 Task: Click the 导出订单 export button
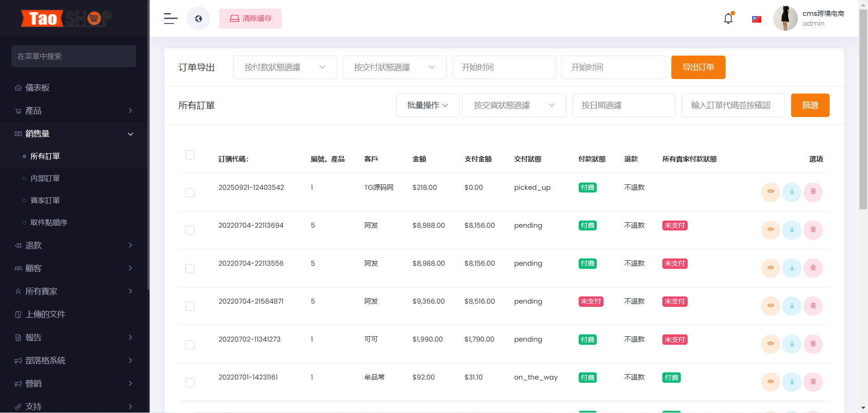pos(698,67)
